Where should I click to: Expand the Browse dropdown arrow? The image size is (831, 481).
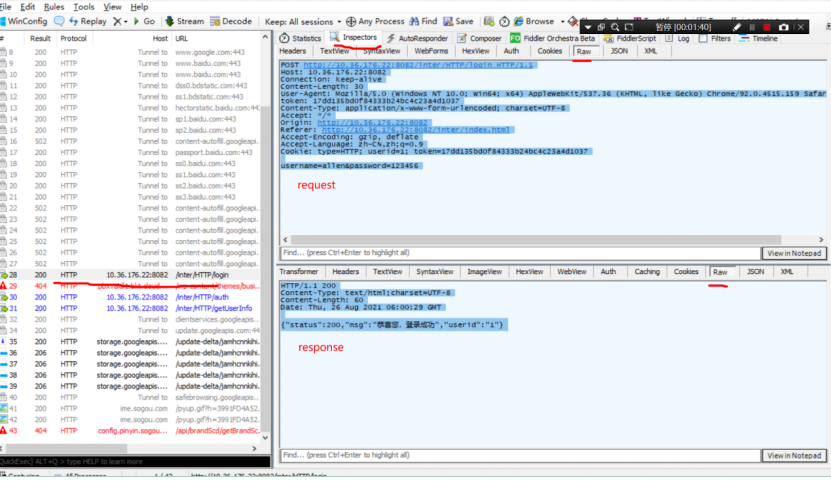click(562, 22)
